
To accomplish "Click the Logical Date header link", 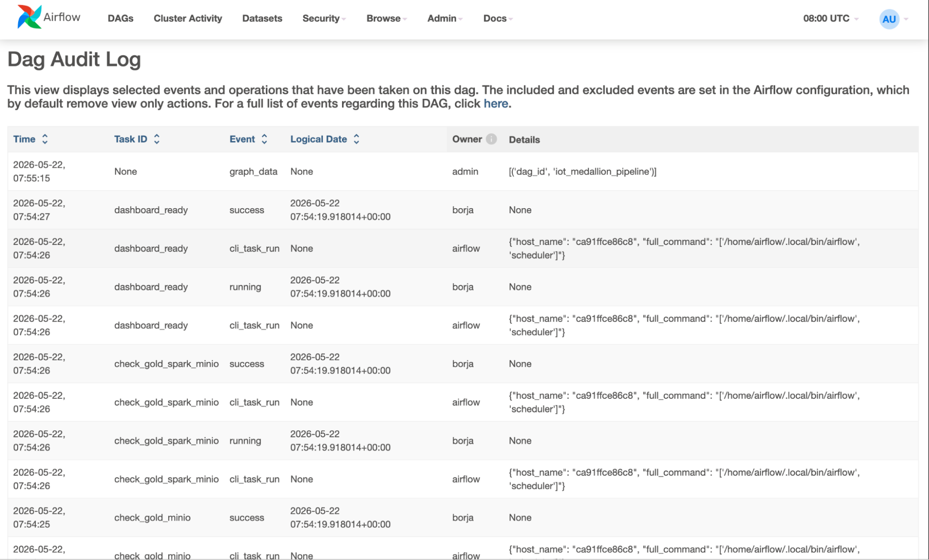I will click(318, 139).
